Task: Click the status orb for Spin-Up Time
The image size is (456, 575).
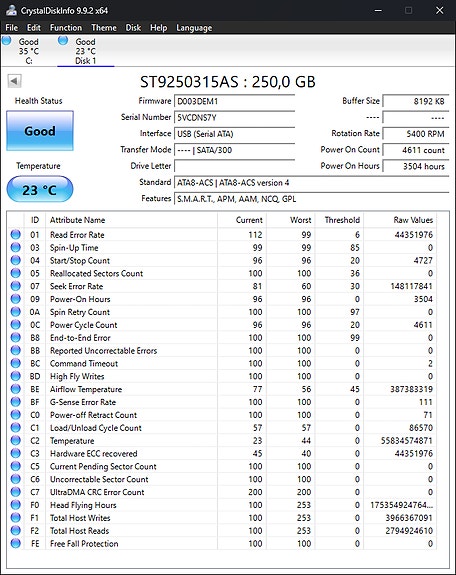Action: 16,247
